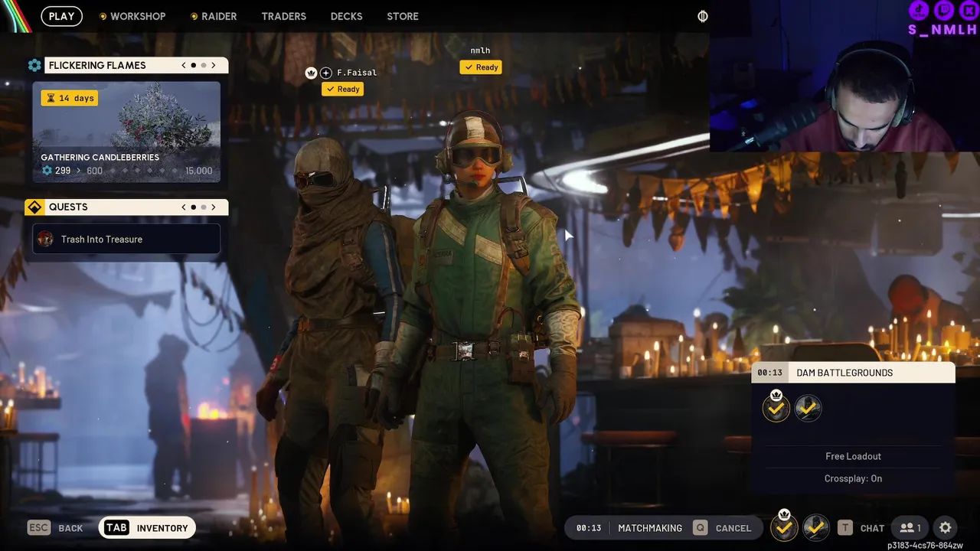Select the Free Loadout option
Viewport: 980px width, 551px height.
pos(853,456)
